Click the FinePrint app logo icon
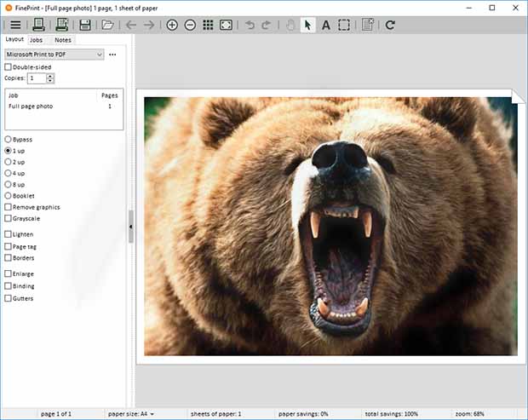 tap(9, 8)
